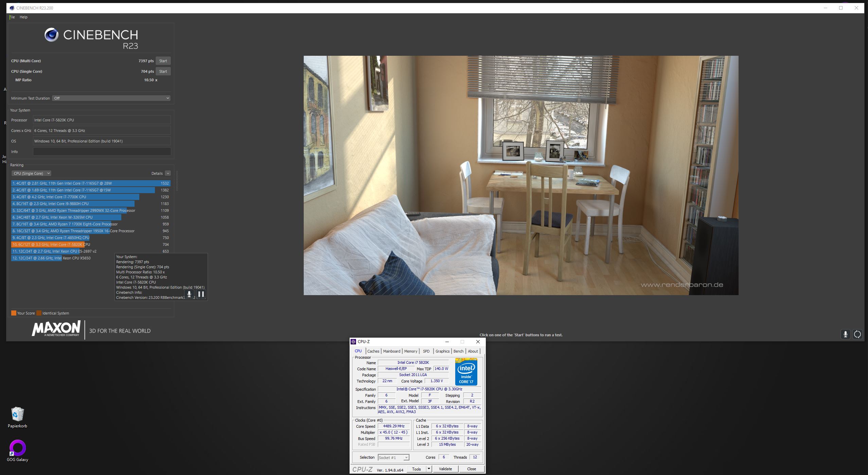Screen dimensions: 868x475
Task: Click the microphone icon in bottom-right corner
Action: tap(845, 334)
